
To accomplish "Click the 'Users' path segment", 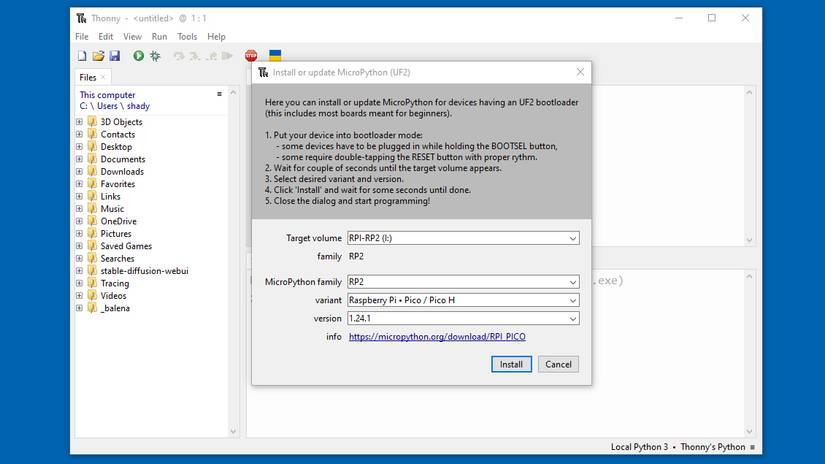I will pos(107,106).
